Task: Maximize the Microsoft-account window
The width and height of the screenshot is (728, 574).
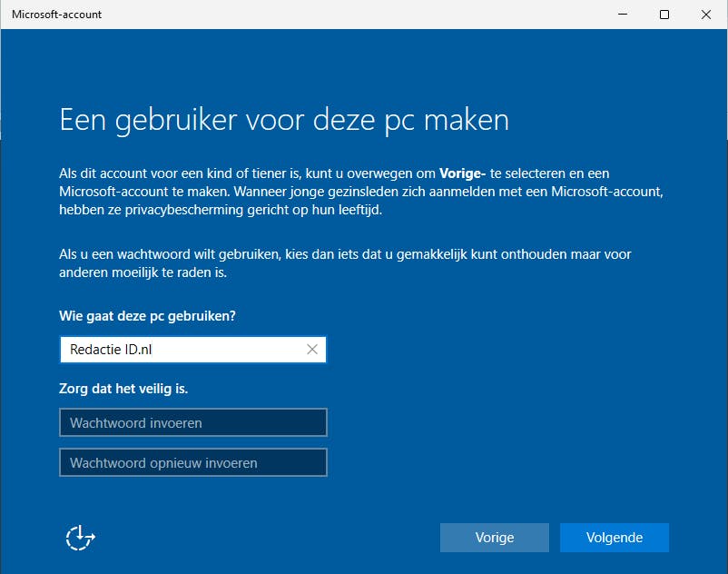Action: point(664,15)
